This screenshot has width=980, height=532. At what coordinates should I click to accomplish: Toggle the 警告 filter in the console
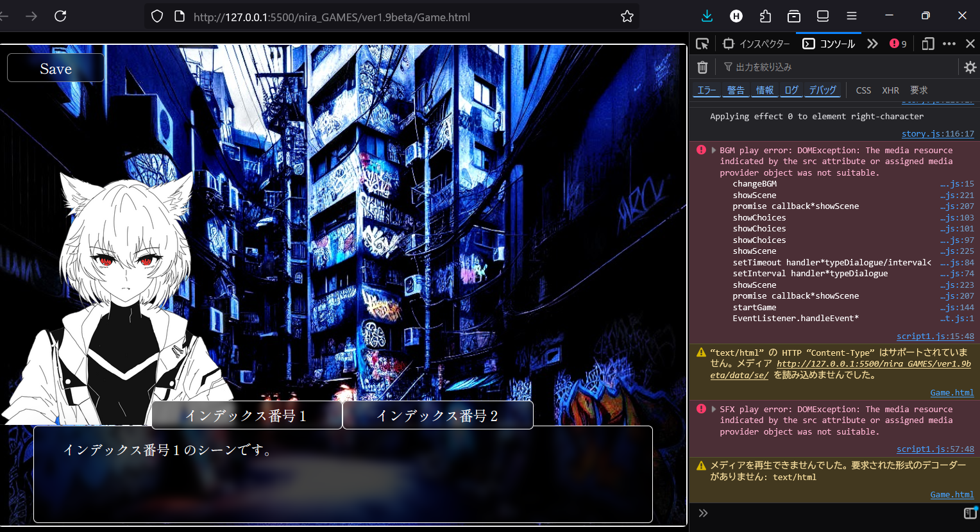pyautogui.click(x=736, y=90)
